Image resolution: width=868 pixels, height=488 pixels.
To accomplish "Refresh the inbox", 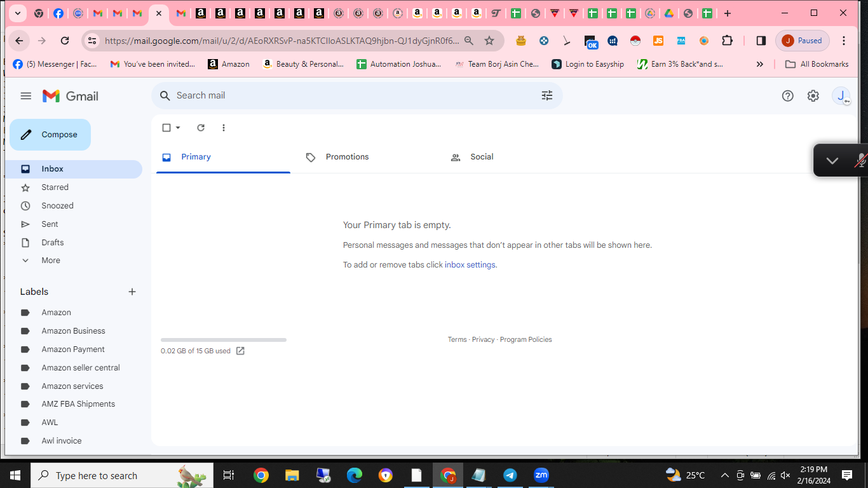I will [x=201, y=128].
